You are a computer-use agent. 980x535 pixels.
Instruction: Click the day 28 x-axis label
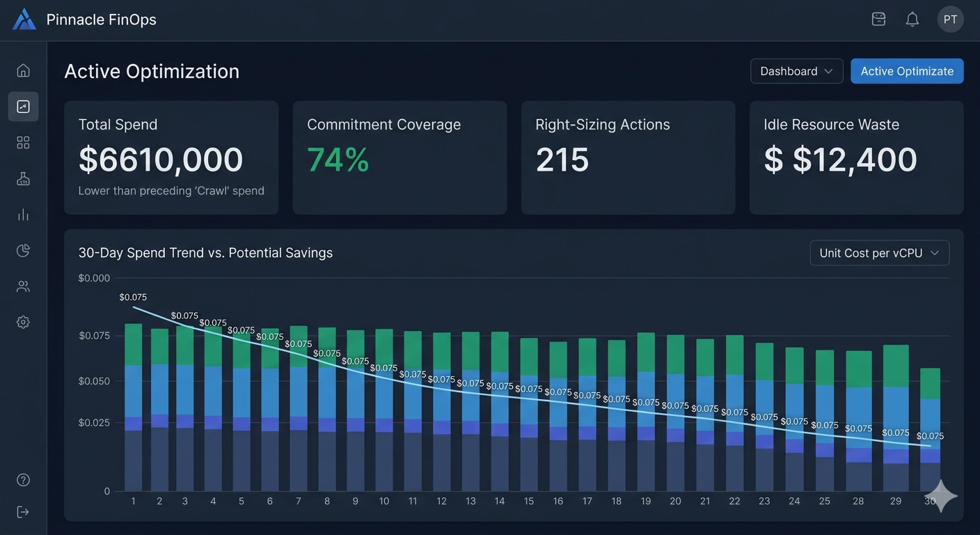tap(859, 501)
